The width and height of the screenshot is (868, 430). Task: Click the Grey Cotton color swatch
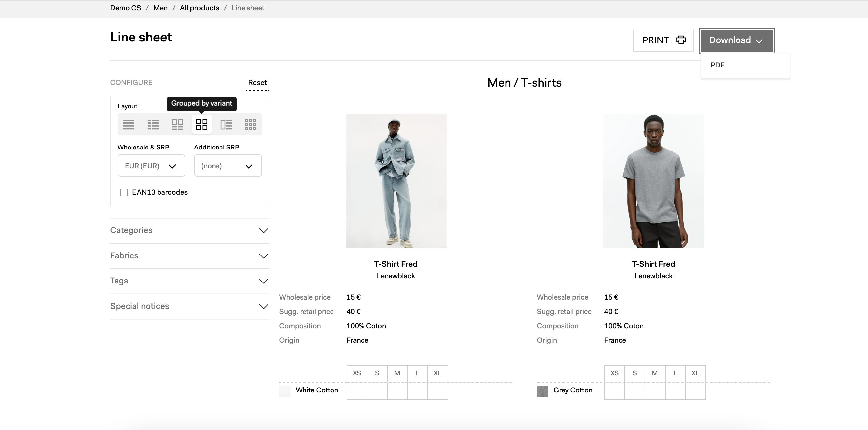542,391
